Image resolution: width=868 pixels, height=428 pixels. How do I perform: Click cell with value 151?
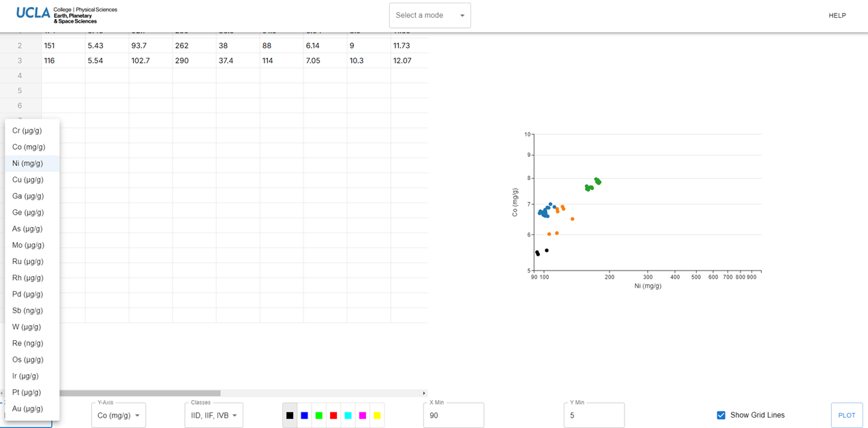pyautogui.click(x=63, y=46)
